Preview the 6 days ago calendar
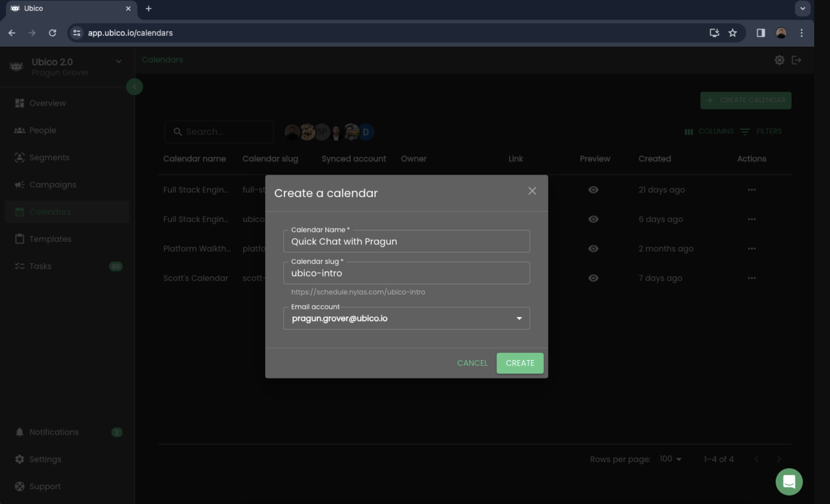 (x=593, y=219)
